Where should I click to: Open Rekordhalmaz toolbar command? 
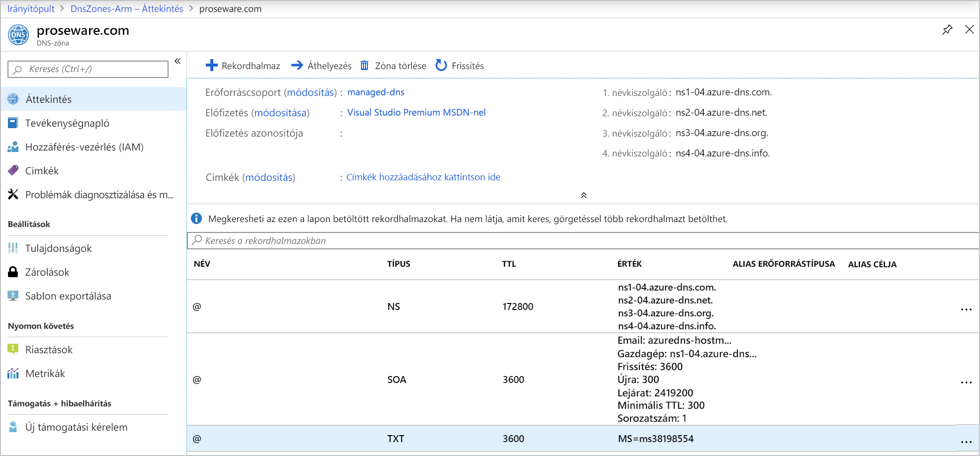tap(251, 66)
